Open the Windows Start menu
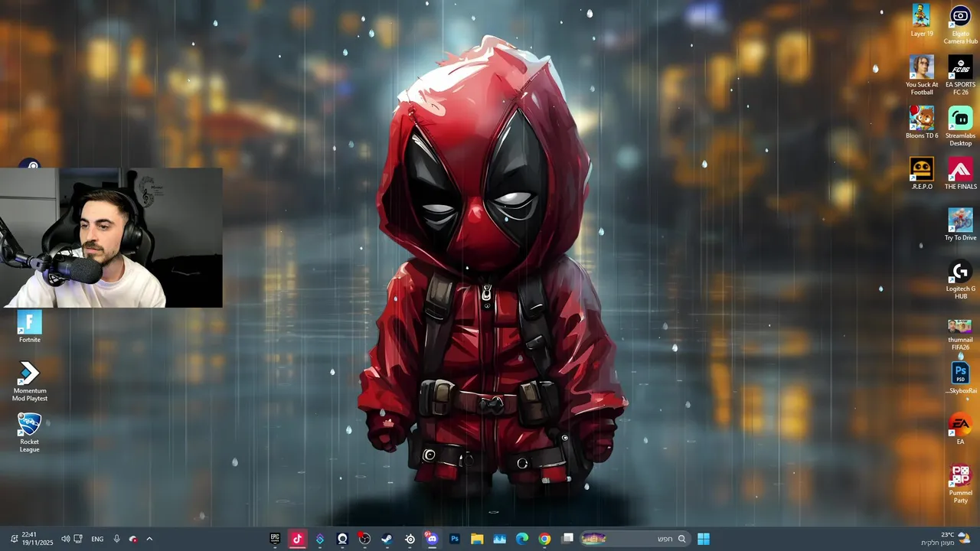980x551 pixels. 703,539
